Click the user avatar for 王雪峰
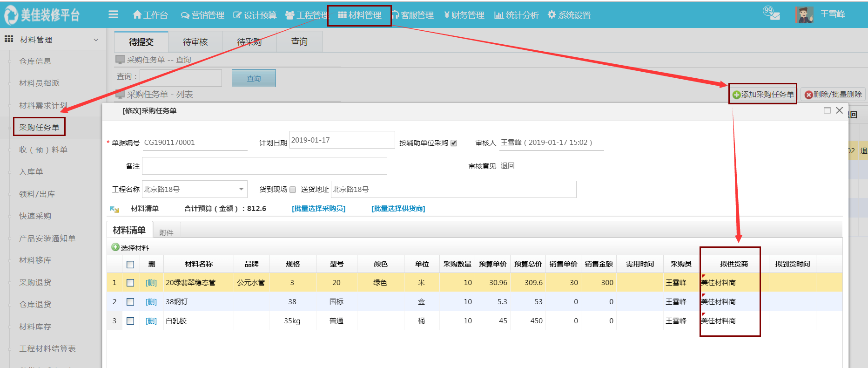868x368 pixels. pyautogui.click(x=804, y=15)
